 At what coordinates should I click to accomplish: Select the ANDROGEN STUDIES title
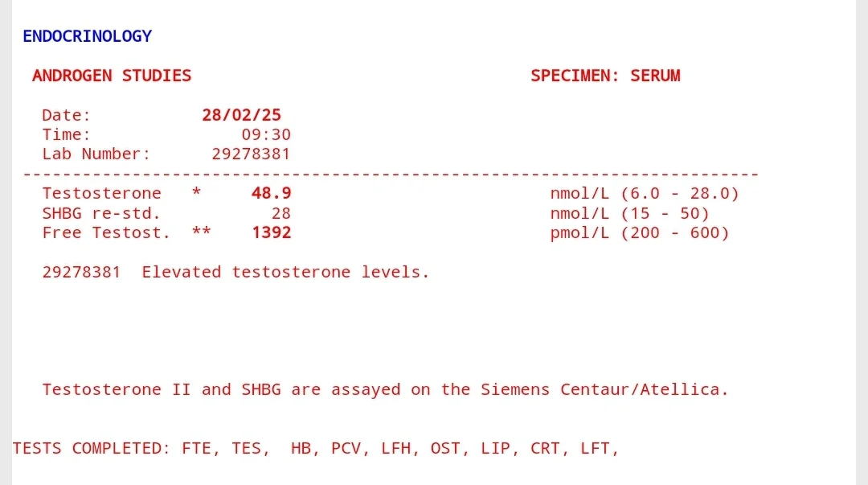pyautogui.click(x=112, y=76)
